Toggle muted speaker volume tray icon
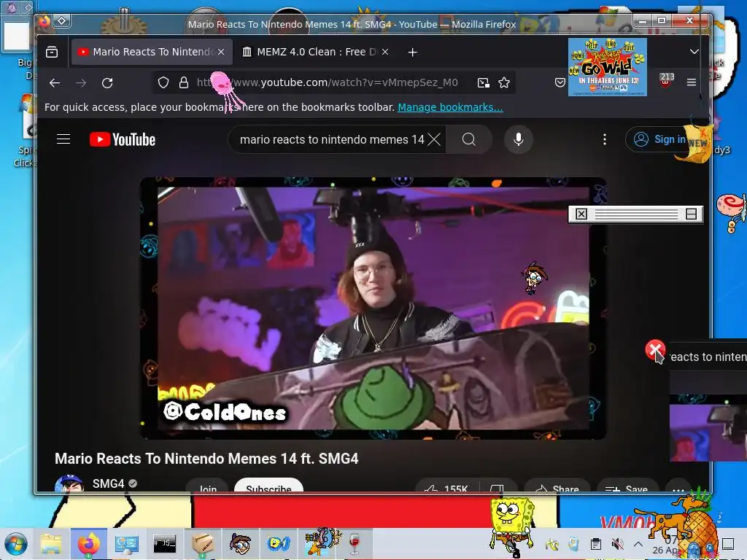747x560 pixels. point(617,544)
